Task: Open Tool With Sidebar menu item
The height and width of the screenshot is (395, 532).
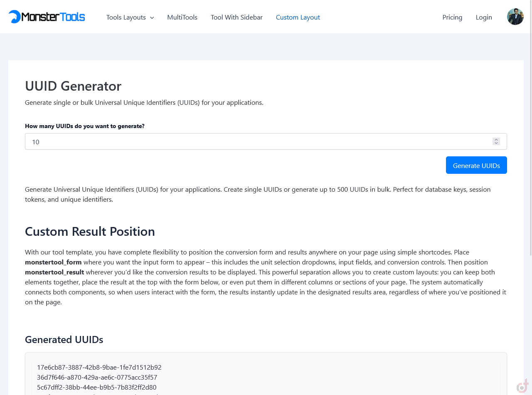Action: 236,17
